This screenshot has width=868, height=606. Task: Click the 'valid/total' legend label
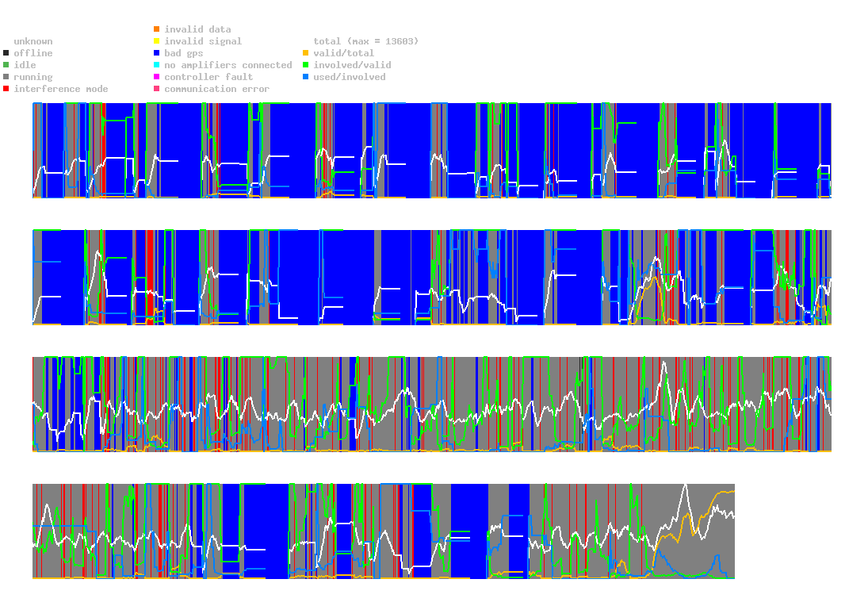[x=344, y=53]
